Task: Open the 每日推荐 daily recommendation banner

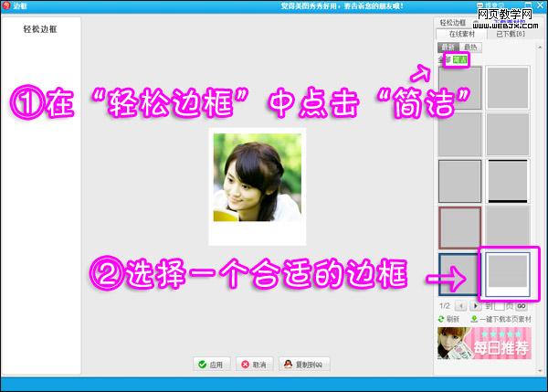Action: 485,344
